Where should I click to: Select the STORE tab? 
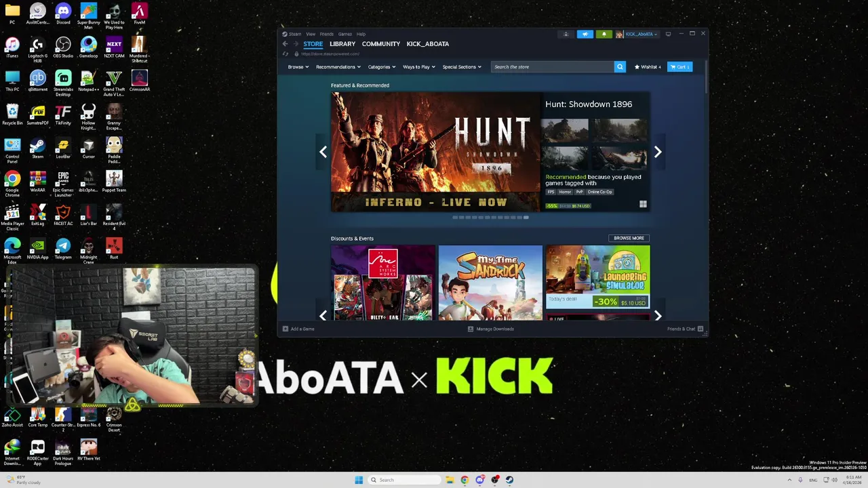tap(313, 44)
